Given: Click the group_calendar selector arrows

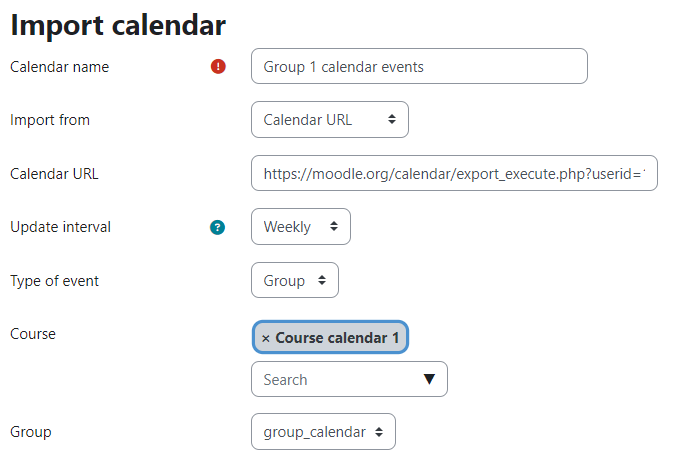Looking at the screenshot, I should 379,432.
